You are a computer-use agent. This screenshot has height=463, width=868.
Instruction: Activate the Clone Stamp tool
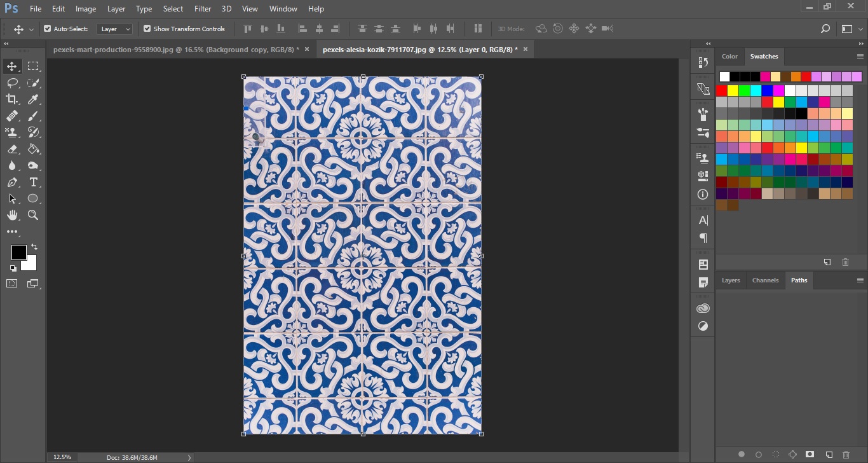pos(12,132)
